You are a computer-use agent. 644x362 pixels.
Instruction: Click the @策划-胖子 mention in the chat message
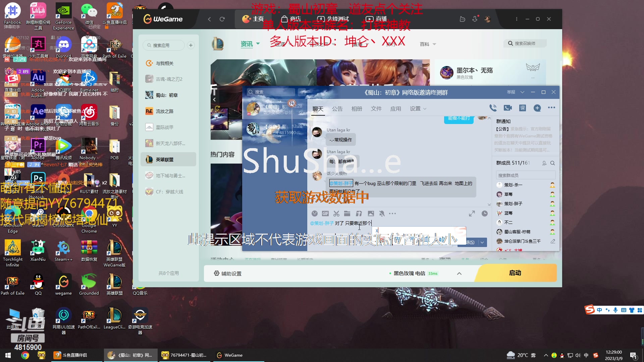coord(341,183)
